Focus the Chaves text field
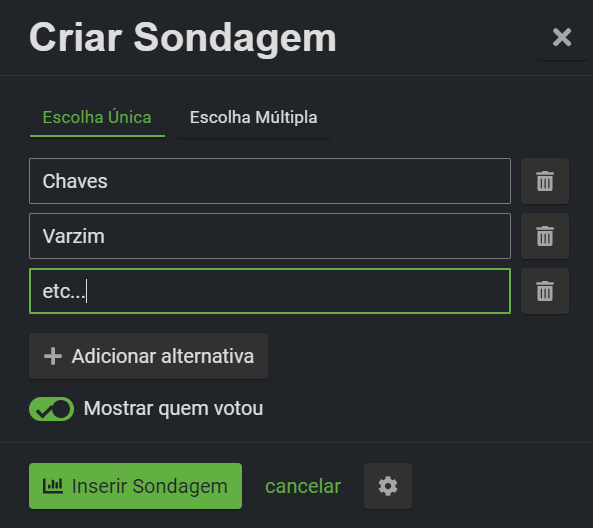 coord(270,181)
